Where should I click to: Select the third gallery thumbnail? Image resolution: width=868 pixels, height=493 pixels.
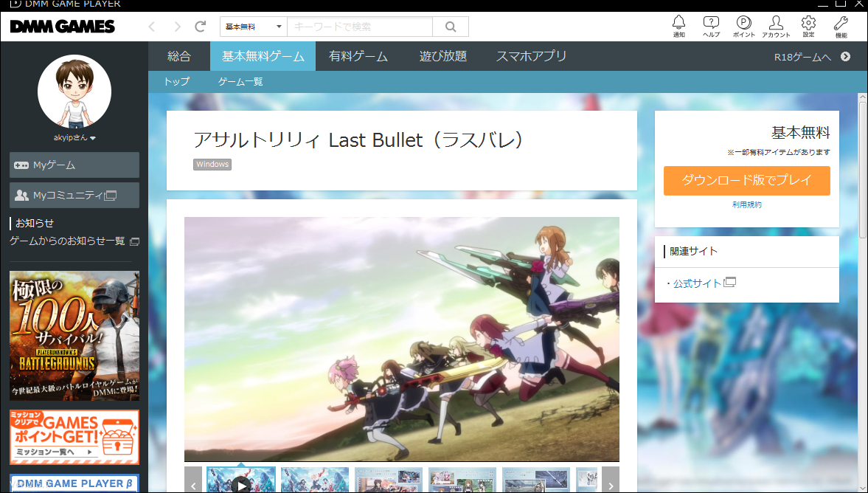coord(389,480)
